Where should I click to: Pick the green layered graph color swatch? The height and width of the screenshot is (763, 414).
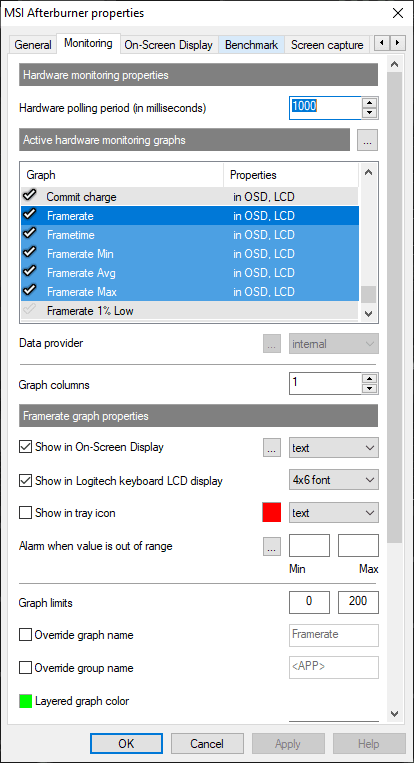[x=25, y=701]
